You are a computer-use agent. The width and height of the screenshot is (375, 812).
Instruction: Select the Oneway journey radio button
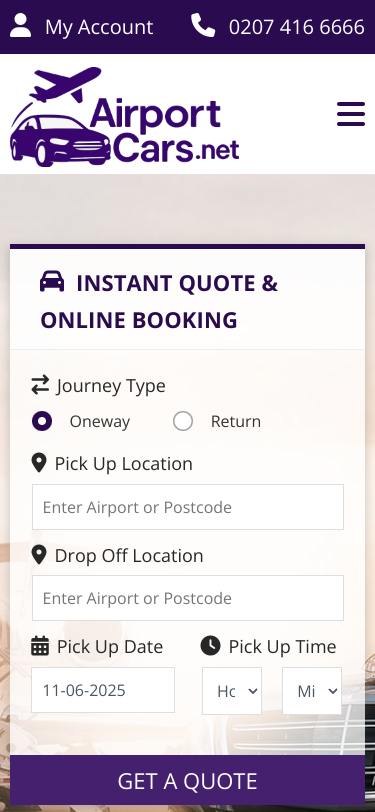[42, 421]
